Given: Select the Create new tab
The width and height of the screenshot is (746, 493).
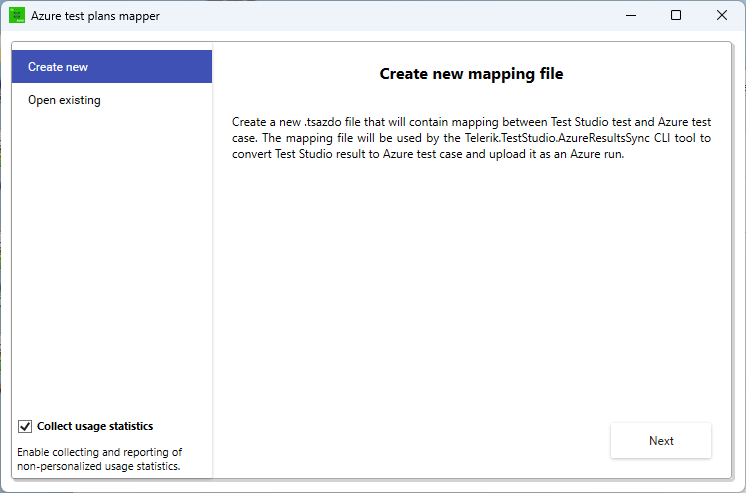Looking at the screenshot, I should 112,67.
